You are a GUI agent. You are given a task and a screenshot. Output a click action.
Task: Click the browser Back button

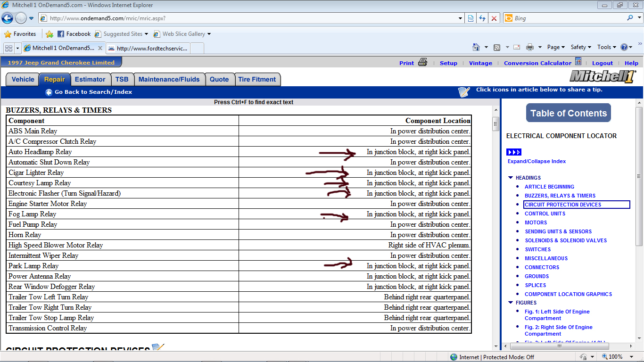click(7, 18)
